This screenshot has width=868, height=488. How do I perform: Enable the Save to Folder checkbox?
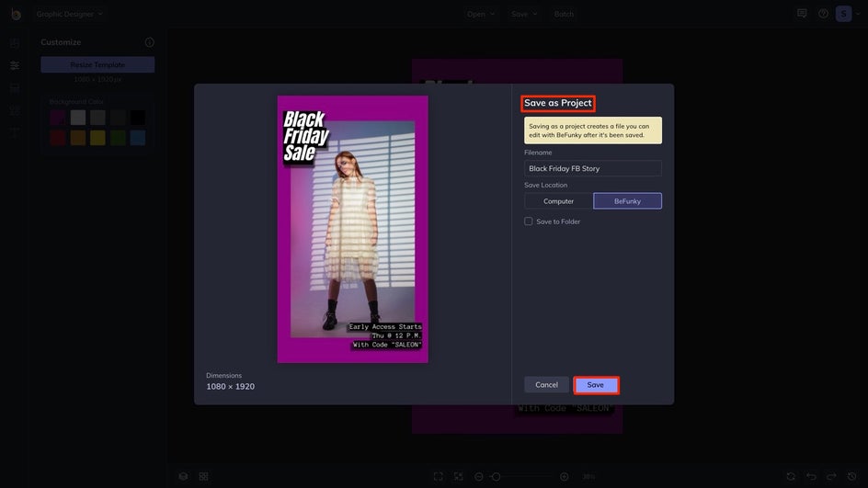pyautogui.click(x=529, y=221)
